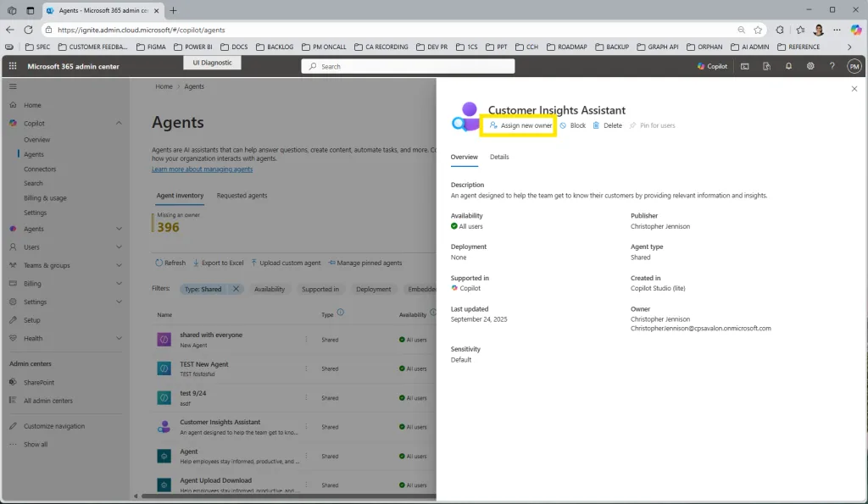Screen dimensions: 868x504
Task: Click the browser address bar URL
Action: (142, 30)
